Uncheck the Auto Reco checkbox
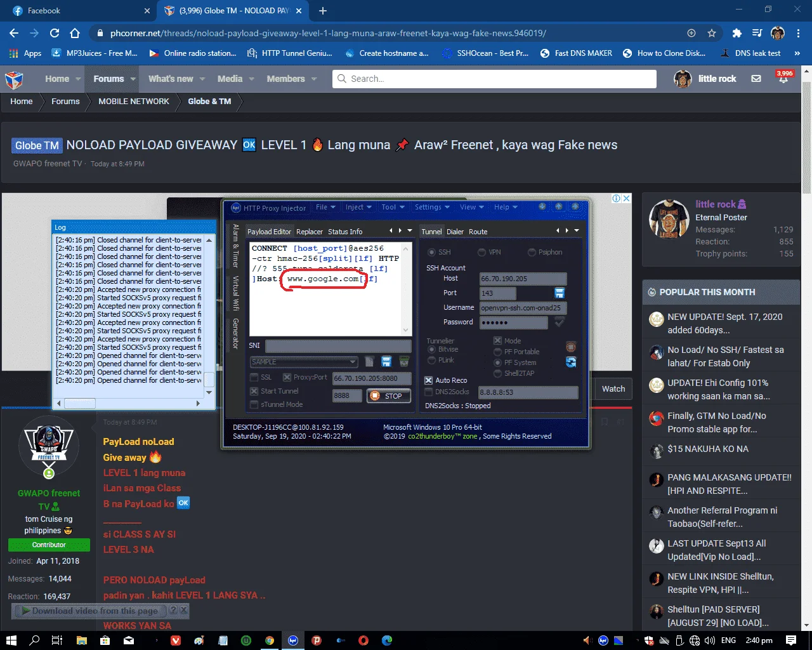This screenshot has height=650, width=812. click(428, 380)
